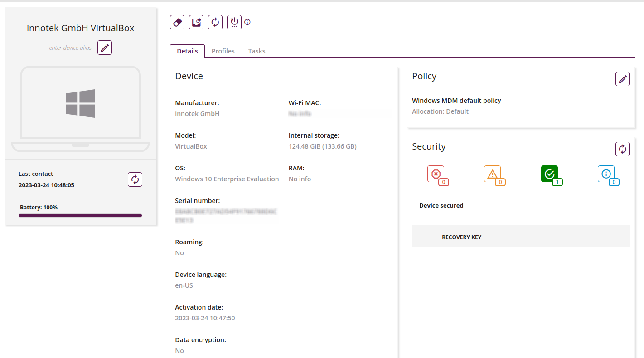
Task: Click the Device secured status text
Action: (x=441, y=205)
